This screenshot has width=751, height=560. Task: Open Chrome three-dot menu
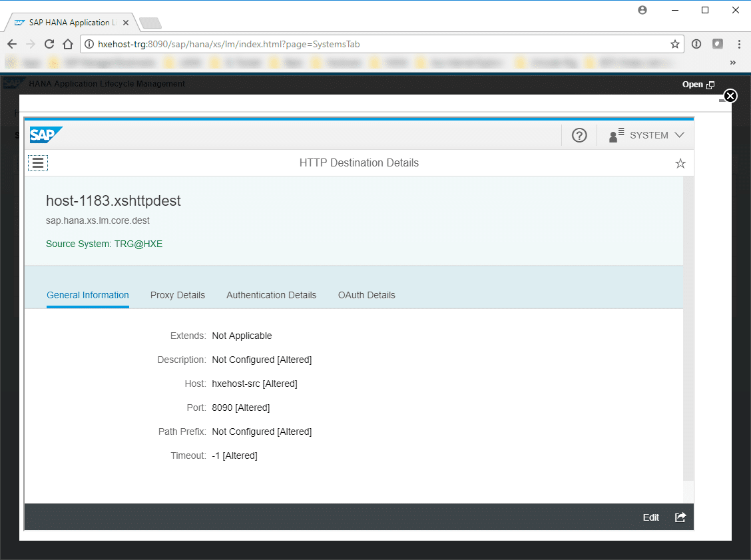click(x=739, y=44)
